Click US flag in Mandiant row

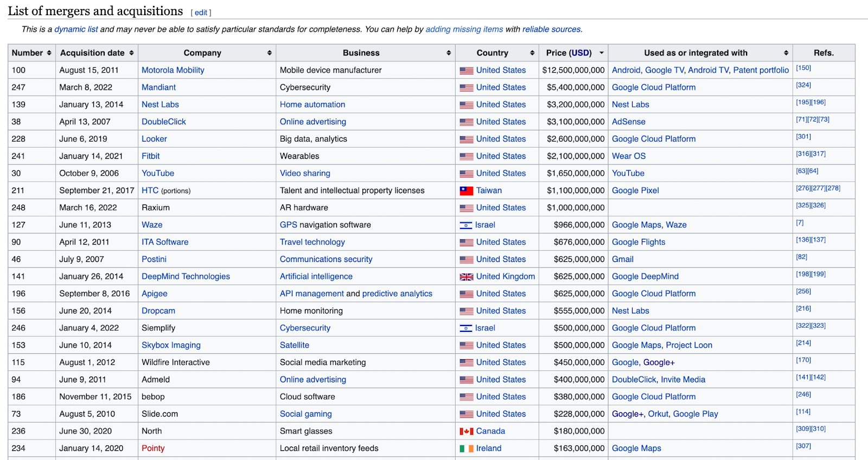(x=467, y=88)
